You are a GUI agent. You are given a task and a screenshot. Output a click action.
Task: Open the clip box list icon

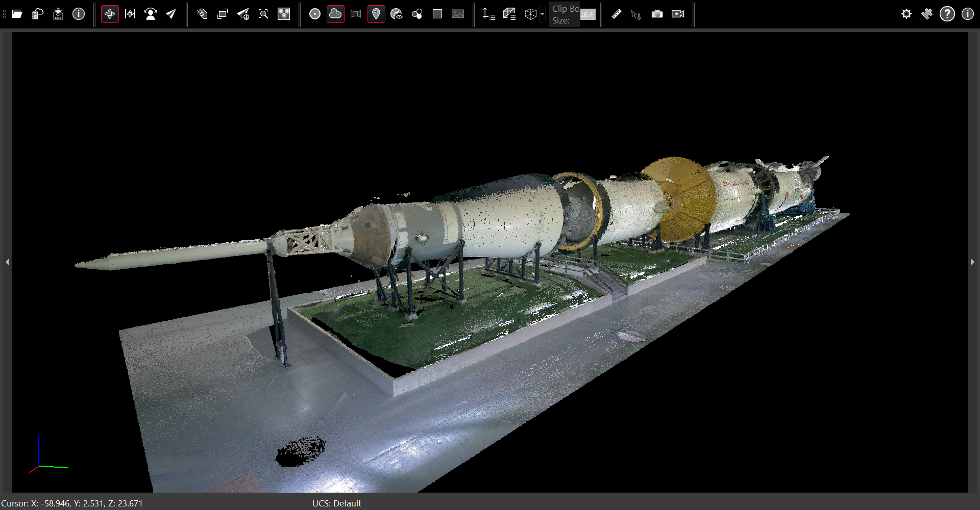pos(509,14)
